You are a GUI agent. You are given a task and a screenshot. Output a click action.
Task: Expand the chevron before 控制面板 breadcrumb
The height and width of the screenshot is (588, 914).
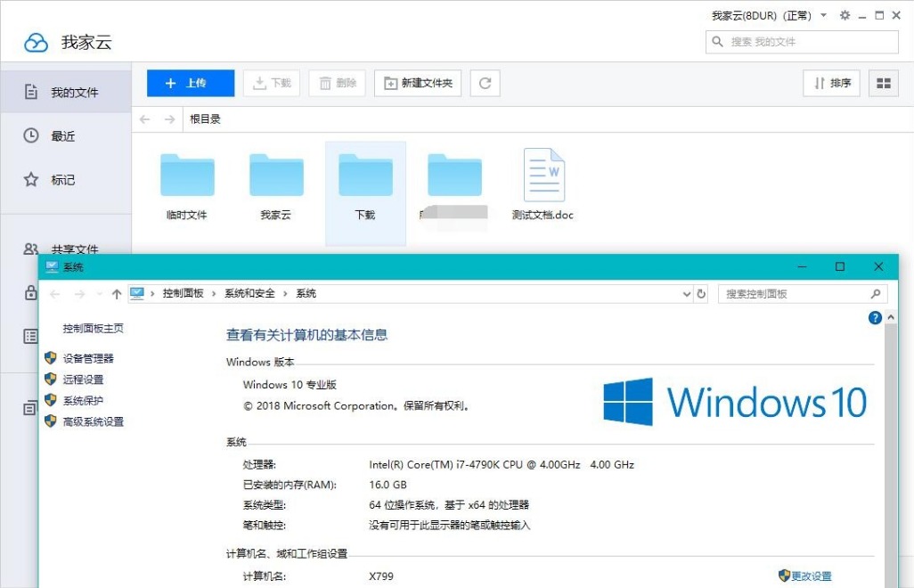click(152, 294)
